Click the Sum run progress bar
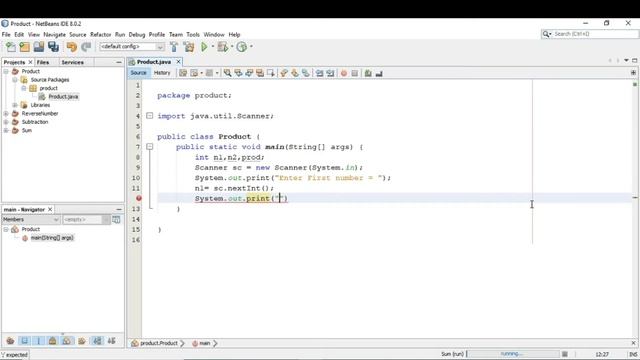 [x=513, y=354]
